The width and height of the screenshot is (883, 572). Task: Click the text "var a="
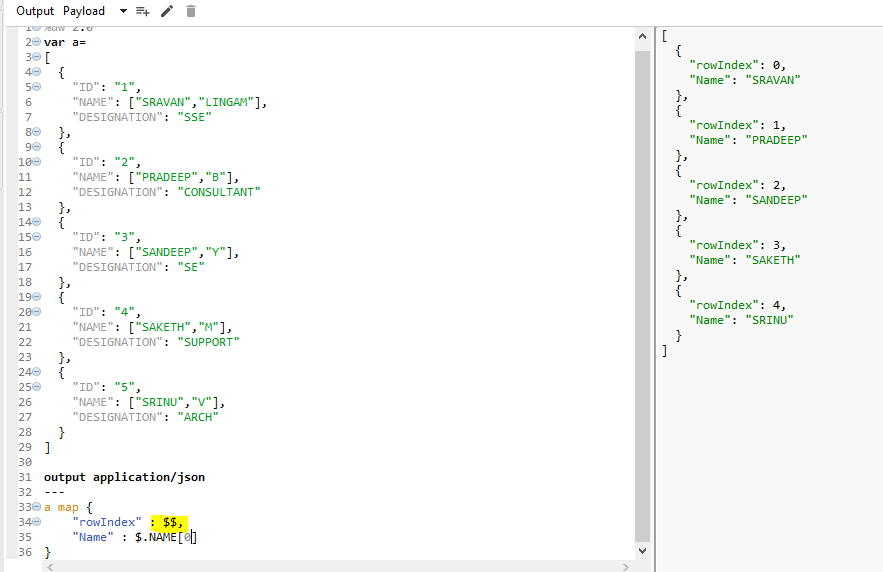[x=65, y=42]
